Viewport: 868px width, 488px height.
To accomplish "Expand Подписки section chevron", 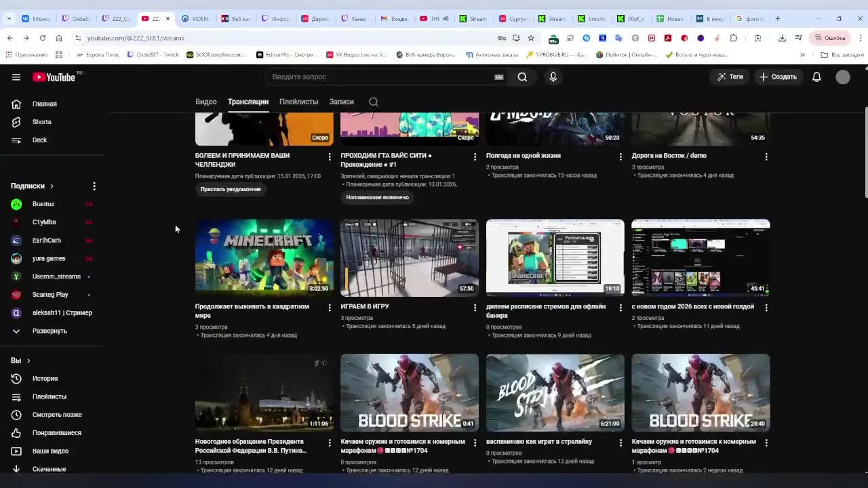I will point(52,186).
